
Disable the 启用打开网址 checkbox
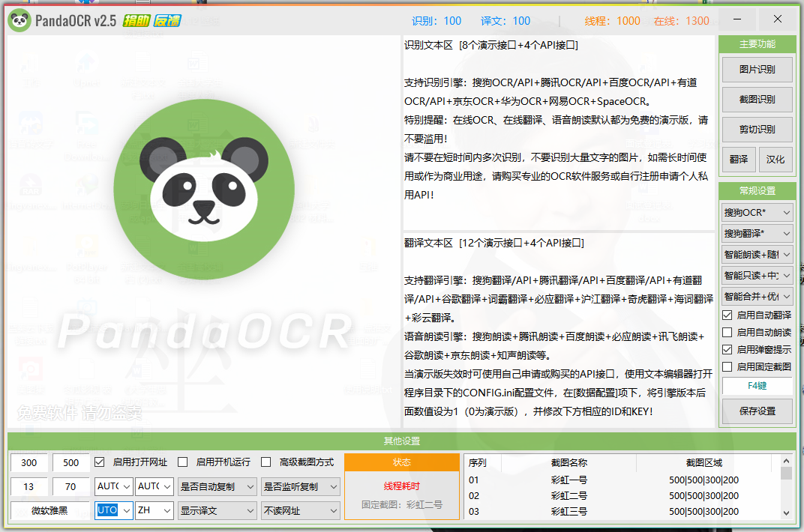(99, 462)
